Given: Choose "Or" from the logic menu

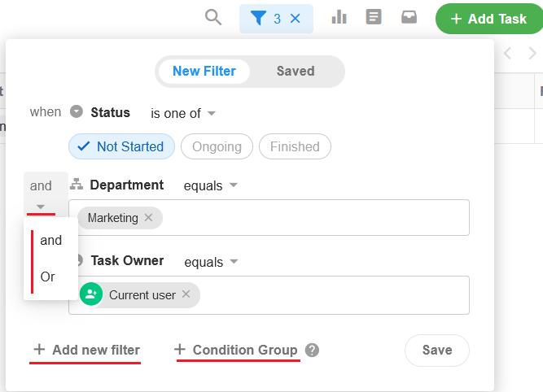Looking at the screenshot, I should pyautogui.click(x=48, y=277).
